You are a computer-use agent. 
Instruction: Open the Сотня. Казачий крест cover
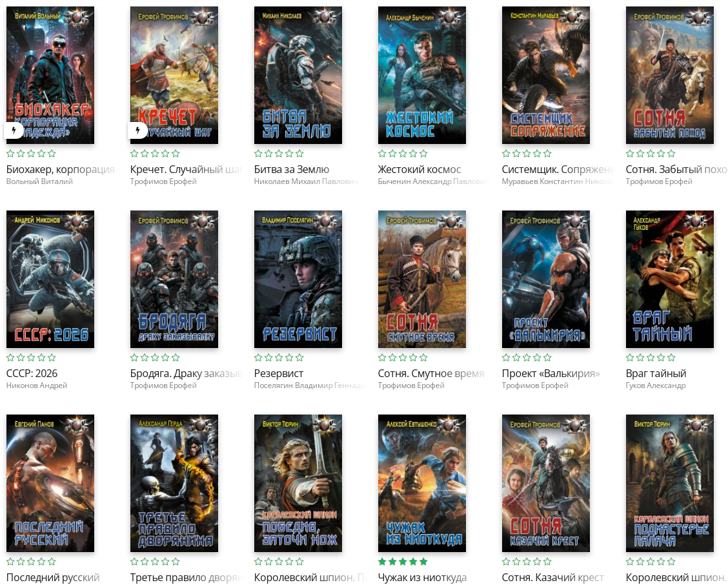[545, 483]
